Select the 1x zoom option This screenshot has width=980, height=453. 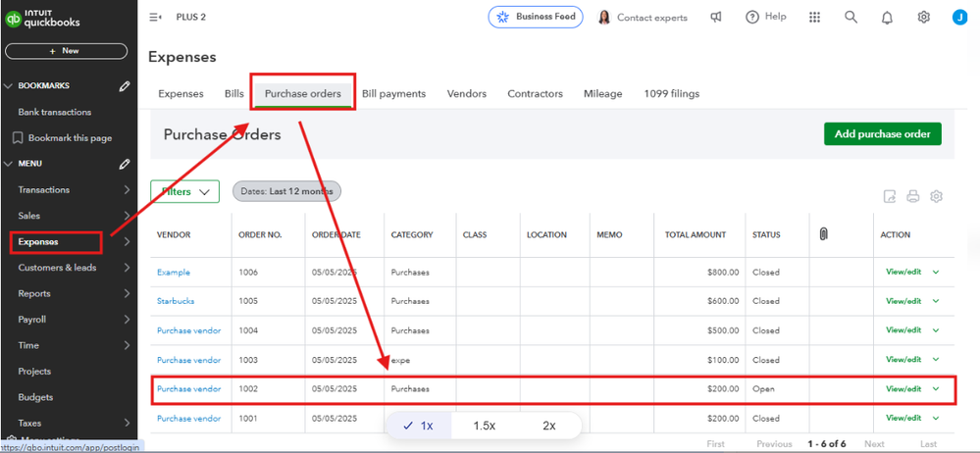[418, 426]
